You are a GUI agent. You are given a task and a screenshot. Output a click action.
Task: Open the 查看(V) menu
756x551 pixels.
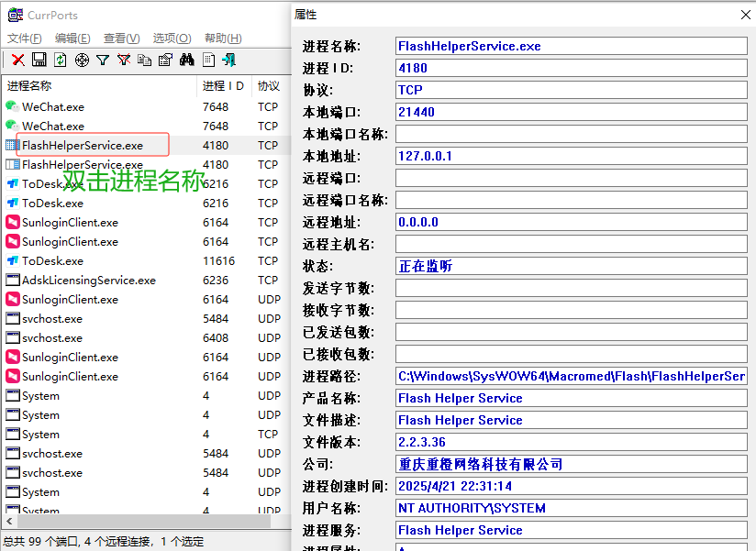pos(121,39)
